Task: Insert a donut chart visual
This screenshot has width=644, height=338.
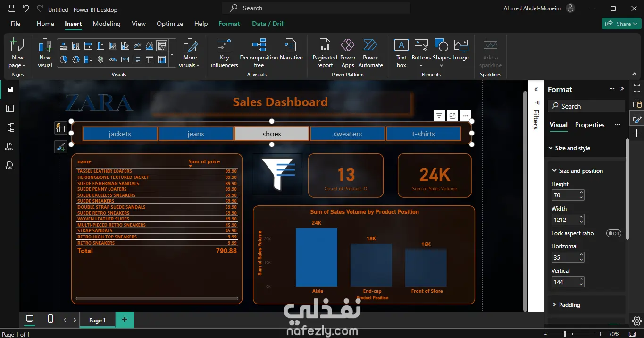Action: tap(75, 59)
